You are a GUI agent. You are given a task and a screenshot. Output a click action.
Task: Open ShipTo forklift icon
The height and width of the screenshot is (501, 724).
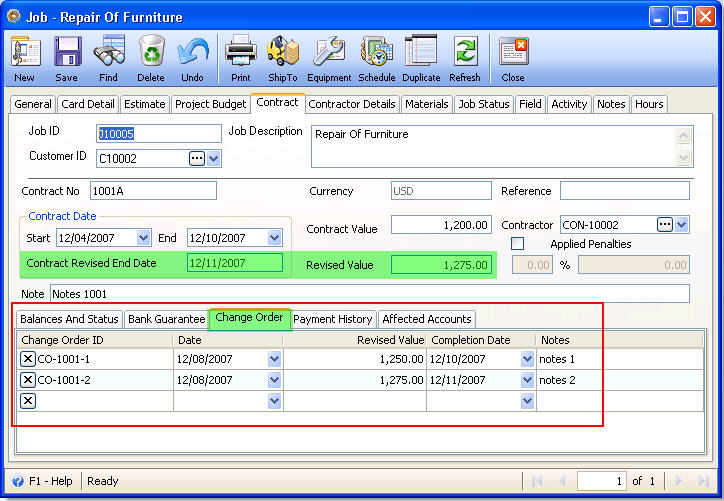click(x=283, y=51)
